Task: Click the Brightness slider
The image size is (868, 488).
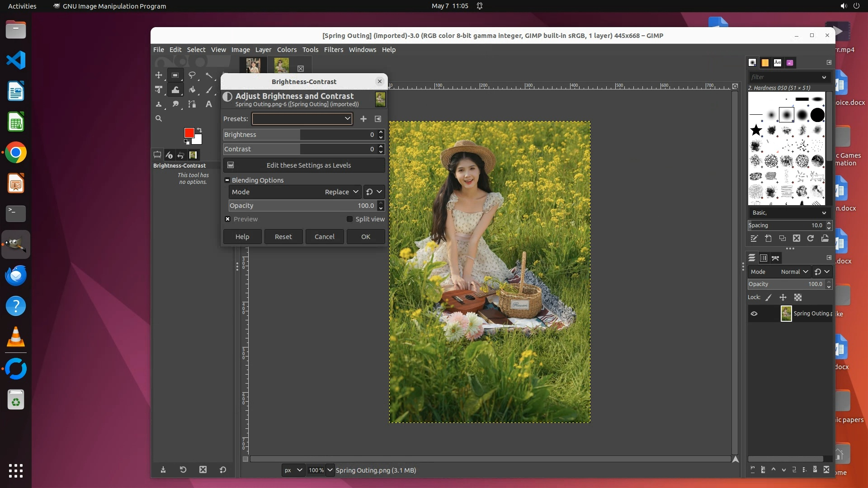Action: (298, 135)
